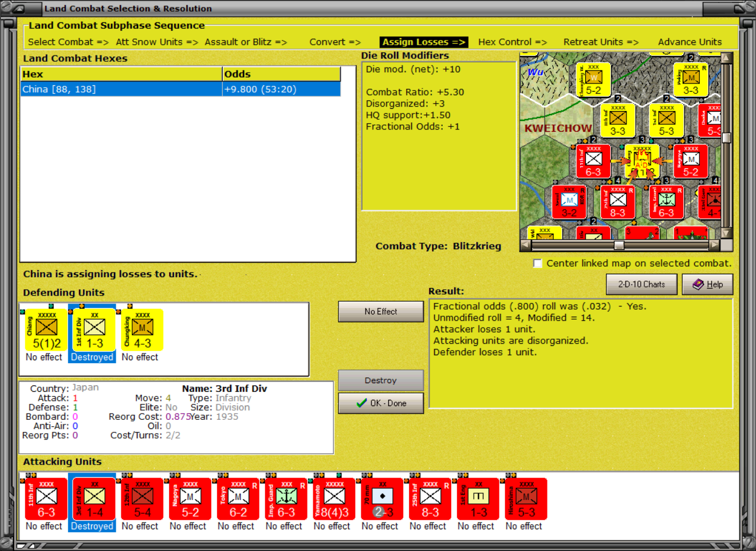The width and height of the screenshot is (756, 551).
Task: Click the Peking 3-3 counter on the map
Action: [x=691, y=80]
